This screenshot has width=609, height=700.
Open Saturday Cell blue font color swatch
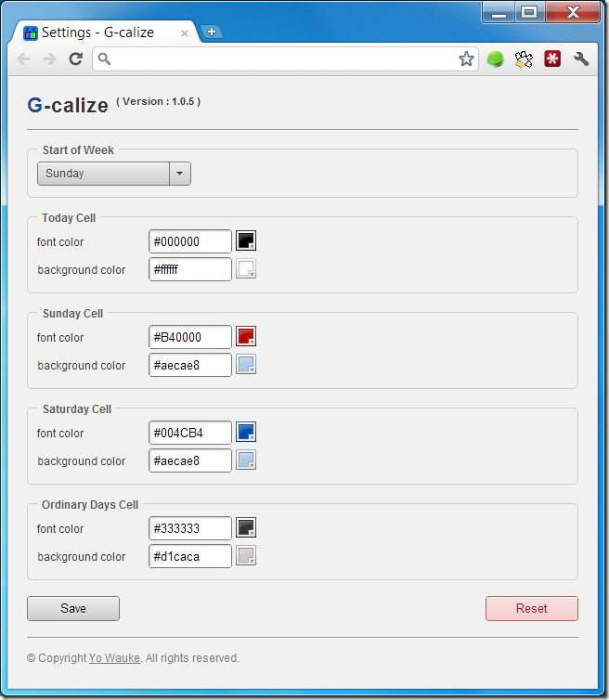click(x=246, y=432)
